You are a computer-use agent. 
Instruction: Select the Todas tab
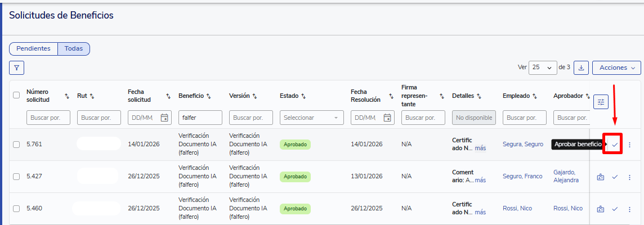74,49
